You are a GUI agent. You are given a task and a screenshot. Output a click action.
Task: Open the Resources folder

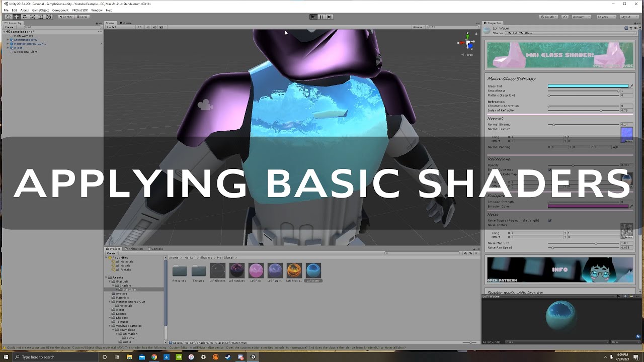pos(179,273)
